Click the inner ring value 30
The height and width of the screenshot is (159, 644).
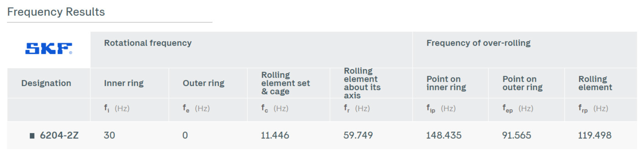point(109,135)
